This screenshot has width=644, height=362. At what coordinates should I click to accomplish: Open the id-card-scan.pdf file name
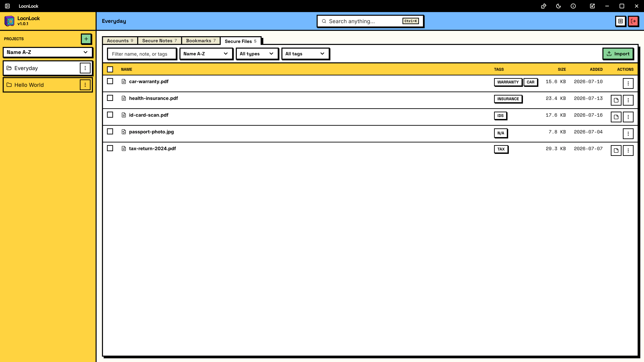coord(148,115)
